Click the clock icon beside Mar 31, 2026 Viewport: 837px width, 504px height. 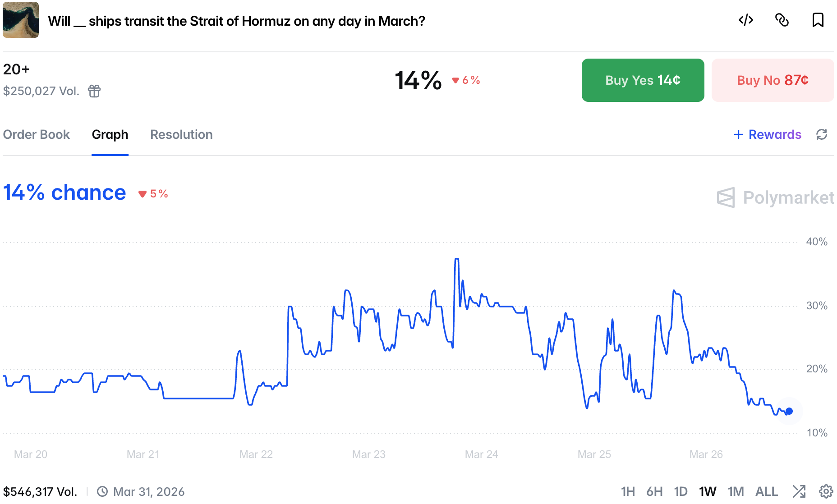[102, 491]
